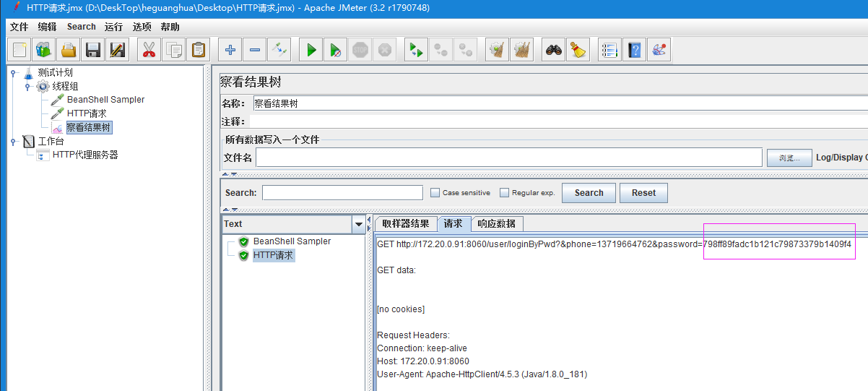Open the Templates icon in toolbar
The image size is (868, 391).
pyautogui.click(x=44, y=50)
